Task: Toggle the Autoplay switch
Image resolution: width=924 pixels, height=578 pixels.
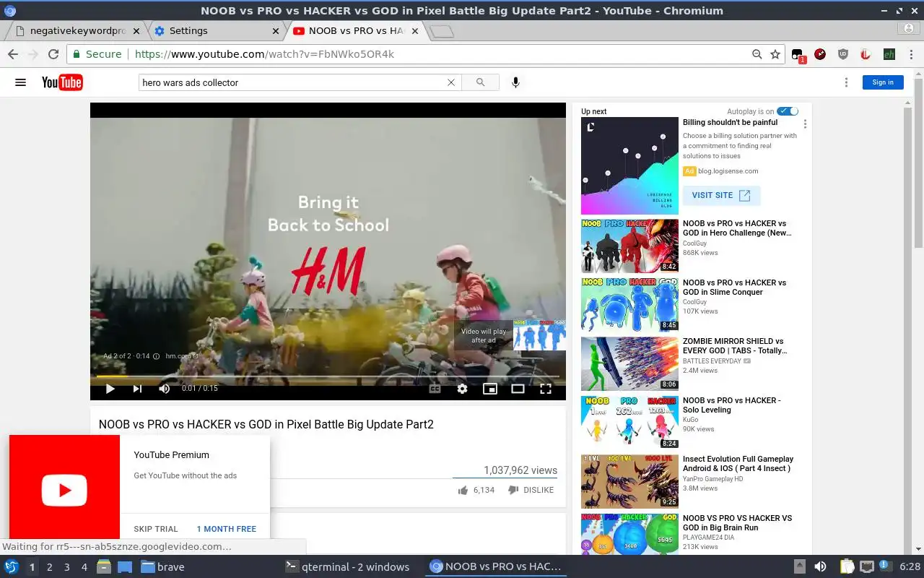Action: [x=788, y=111]
